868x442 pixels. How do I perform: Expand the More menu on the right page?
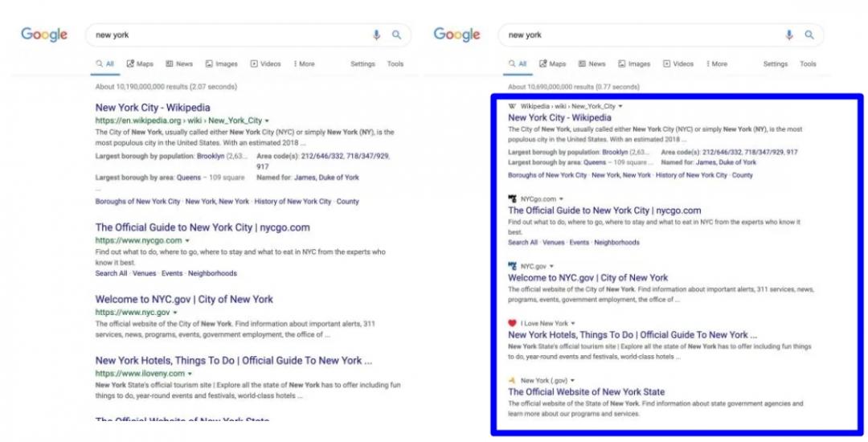pos(717,64)
